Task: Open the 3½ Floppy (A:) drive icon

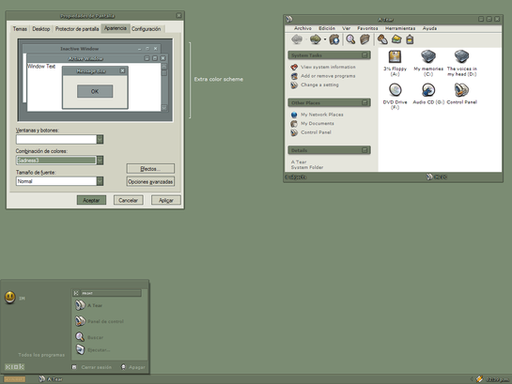Action: [x=395, y=57]
